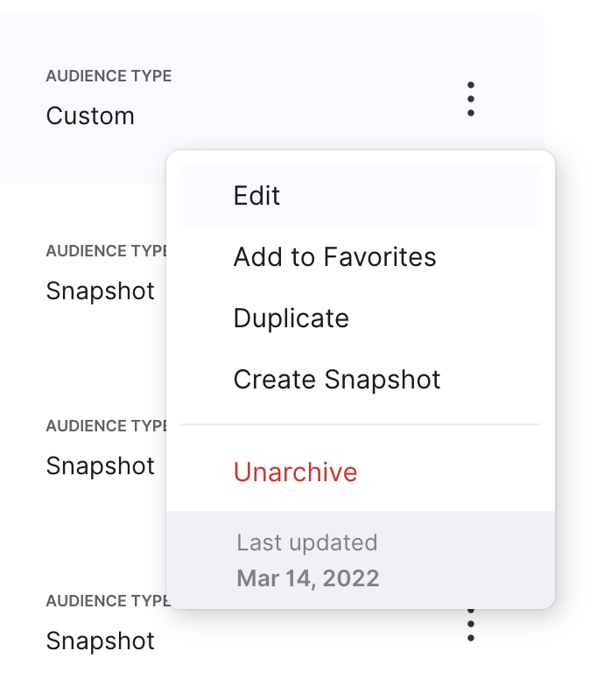Open the three-dot menu on Custom audience row

(470, 99)
